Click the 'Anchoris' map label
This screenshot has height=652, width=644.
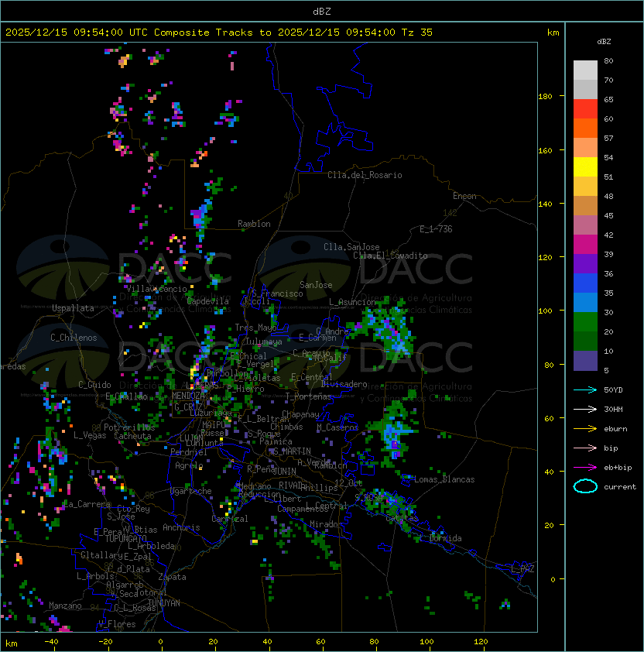tap(181, 527)
